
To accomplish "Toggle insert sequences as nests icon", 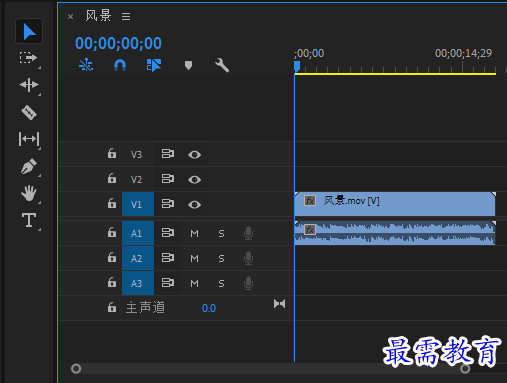I will (86, 65).
